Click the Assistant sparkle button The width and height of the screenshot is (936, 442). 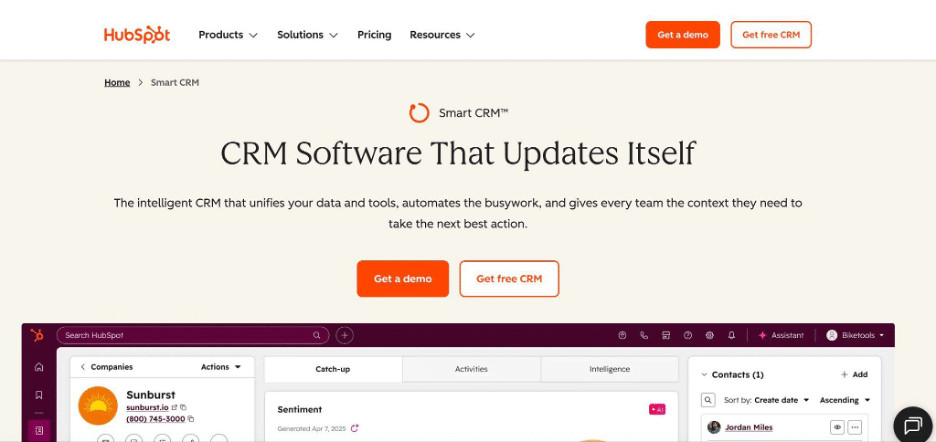(781, 336)
